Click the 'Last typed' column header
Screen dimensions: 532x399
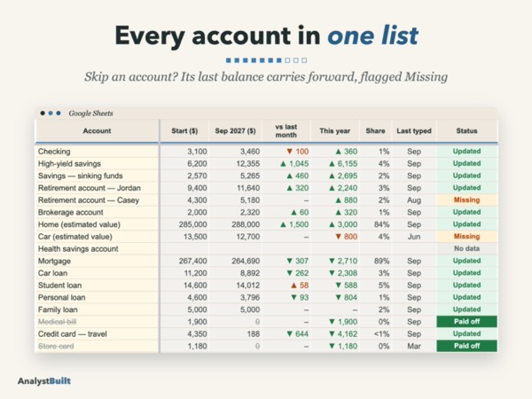click(414, 131)
